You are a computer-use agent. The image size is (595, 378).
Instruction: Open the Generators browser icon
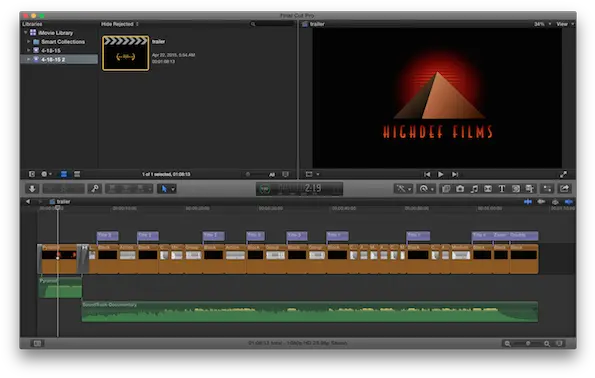[x=516, y=189]
